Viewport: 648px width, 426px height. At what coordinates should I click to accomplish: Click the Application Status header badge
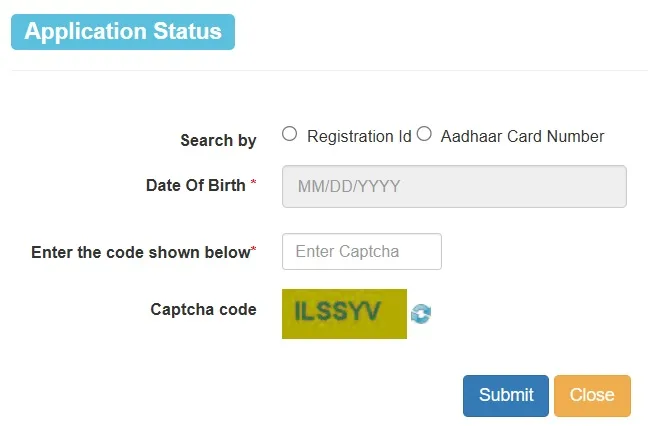tap(123, 32)
